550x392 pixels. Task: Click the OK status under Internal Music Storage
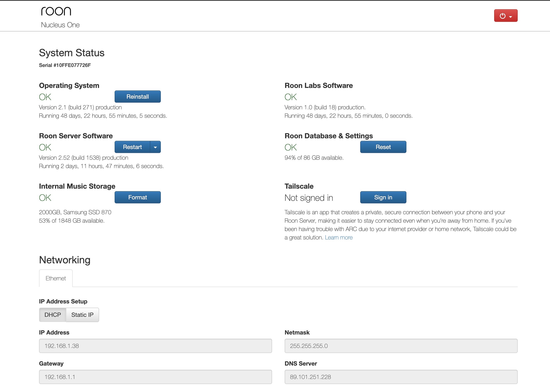point(45,198)
